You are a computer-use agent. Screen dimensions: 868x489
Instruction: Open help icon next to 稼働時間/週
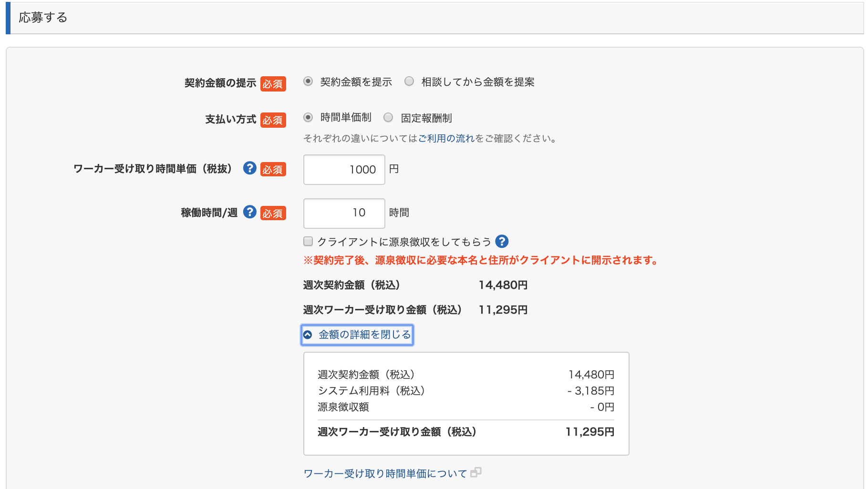coord(249,212)
